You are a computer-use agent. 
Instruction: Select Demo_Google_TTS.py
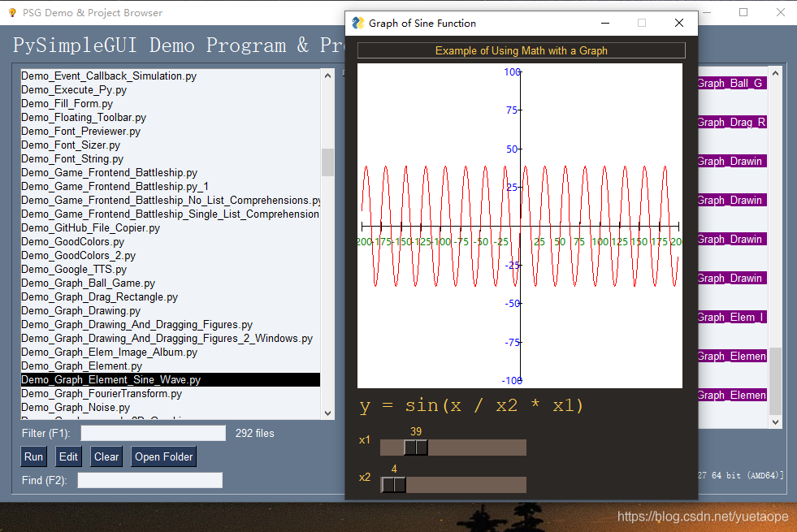(171, 270)
